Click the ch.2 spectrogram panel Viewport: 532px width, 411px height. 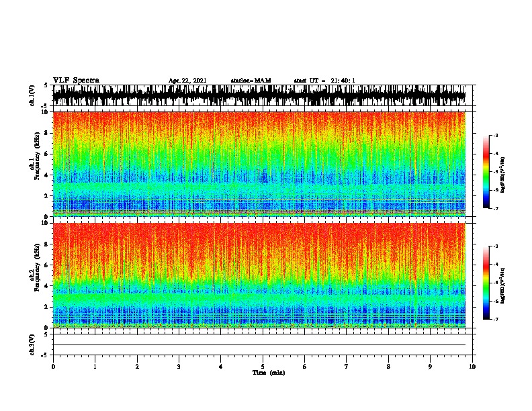click(x=259, y=275)
